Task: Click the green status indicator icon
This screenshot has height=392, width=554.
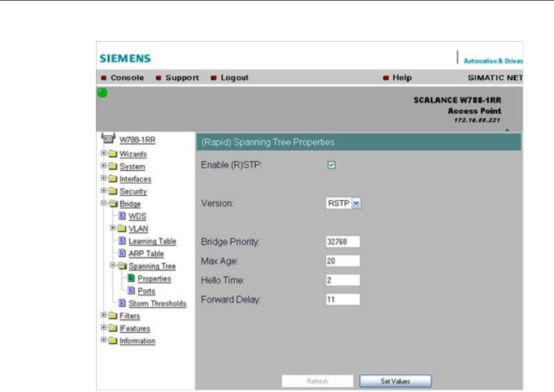Action: [x=102, y=93]
